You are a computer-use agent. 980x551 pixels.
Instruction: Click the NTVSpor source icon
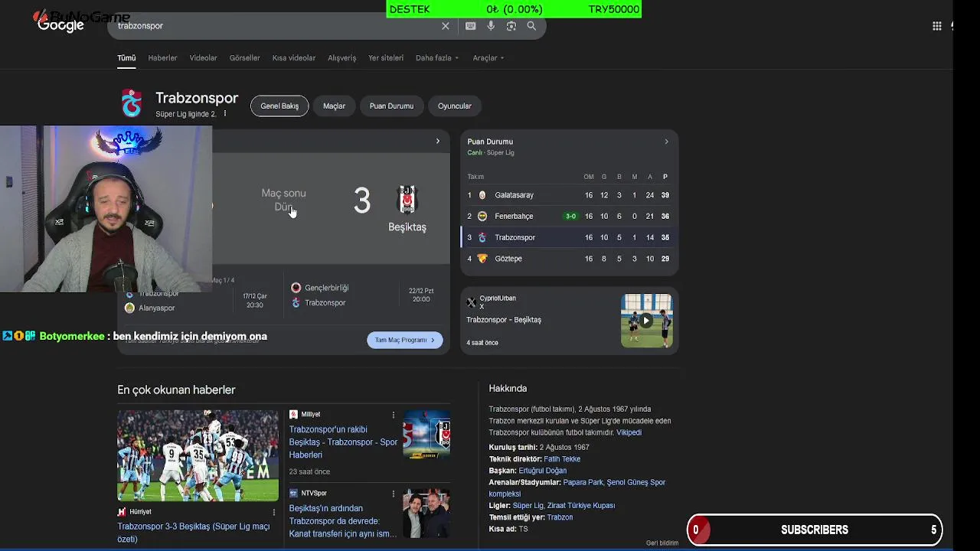tap(293, 494)
